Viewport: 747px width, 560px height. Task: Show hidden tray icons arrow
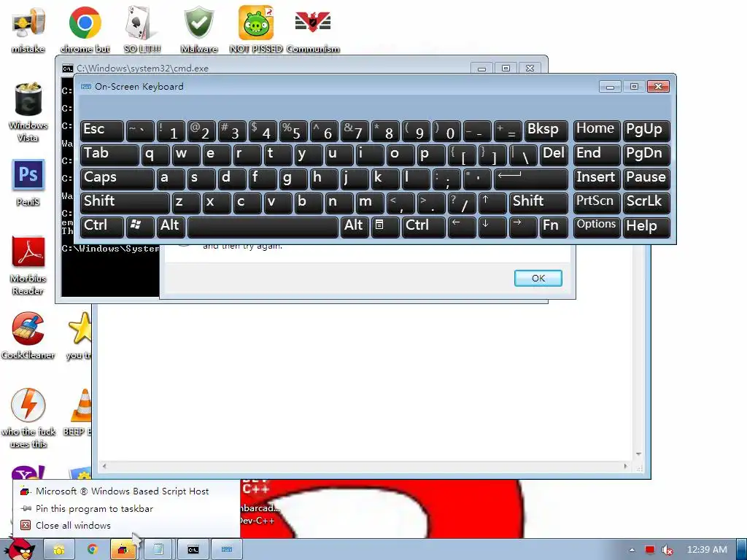[x=632, y=550]
